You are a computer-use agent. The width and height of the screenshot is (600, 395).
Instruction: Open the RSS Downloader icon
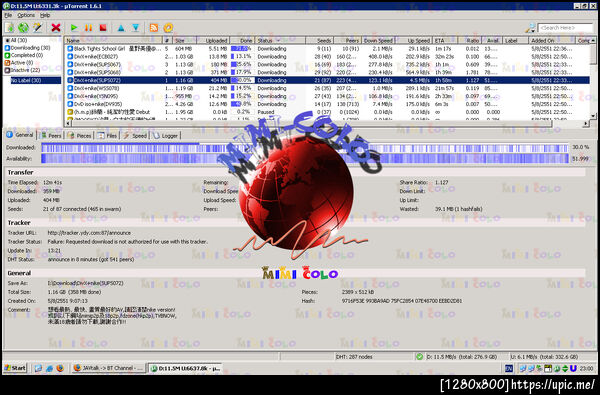pos(154,28)
